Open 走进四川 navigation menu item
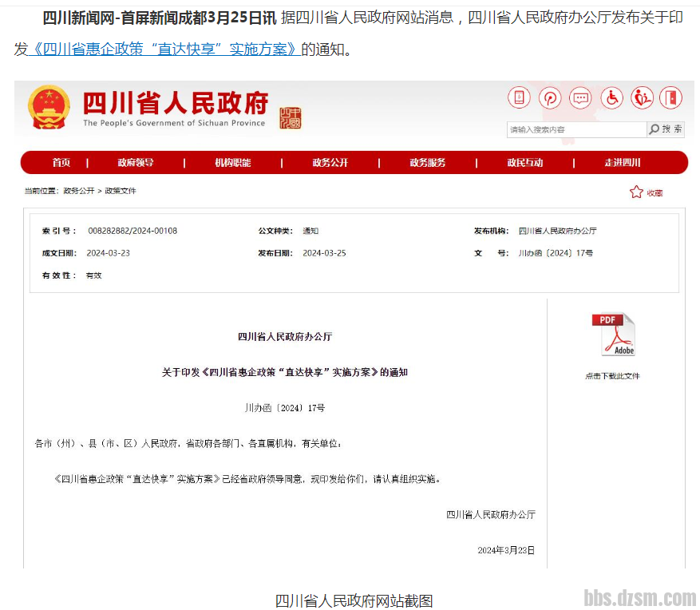This screenshot has height=610, width=700. point(623,163)
